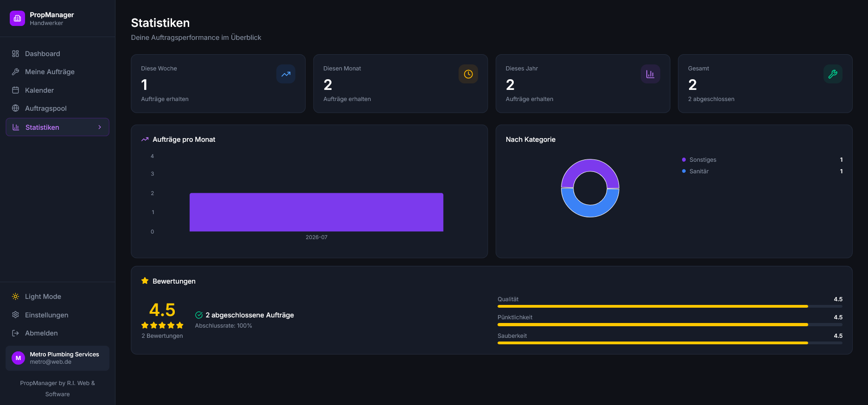
Task: Click the purple 2026-07 chart bar
Action: coord(316,212)
